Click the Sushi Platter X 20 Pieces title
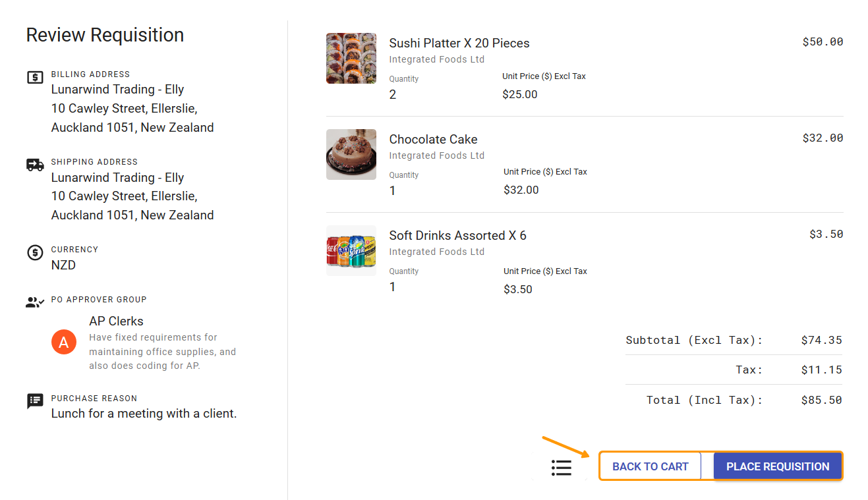The image size is (868, 500). pyautogui.click(x=459, y=43)
